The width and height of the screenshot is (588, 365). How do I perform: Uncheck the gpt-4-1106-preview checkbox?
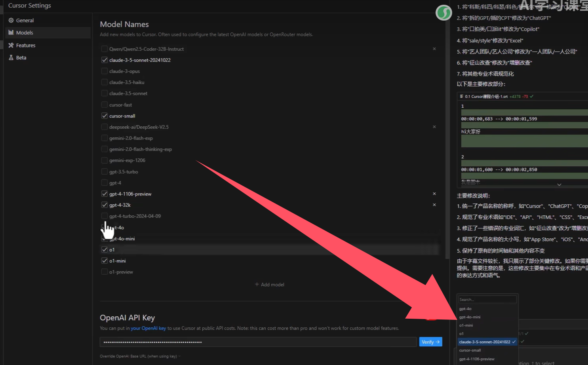tap(105, 194)
